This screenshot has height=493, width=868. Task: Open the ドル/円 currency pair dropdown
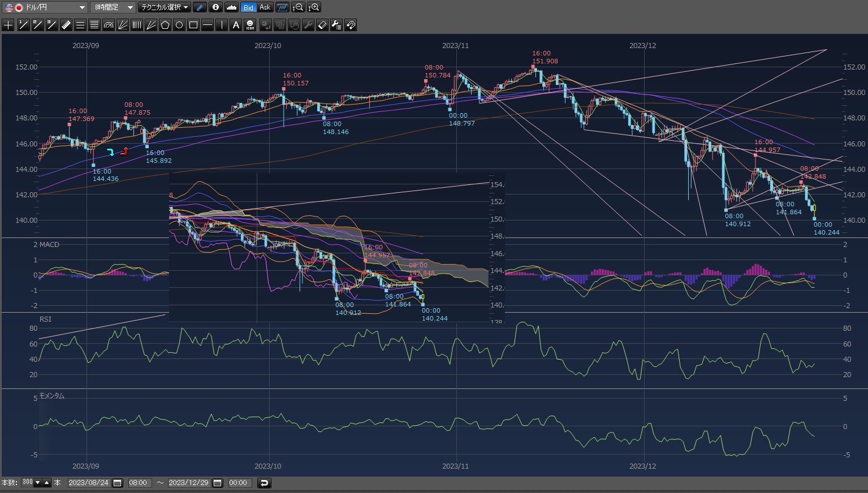pos(45,7)
